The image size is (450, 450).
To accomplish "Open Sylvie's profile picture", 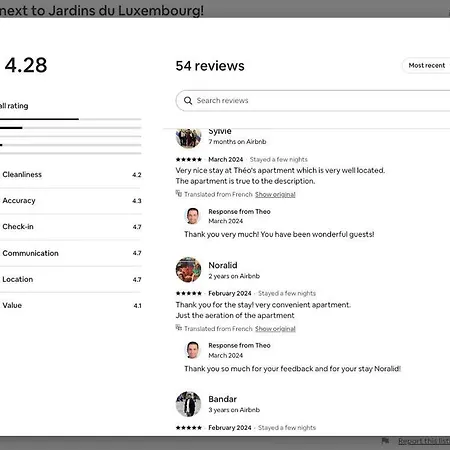I will coord(188,138).
